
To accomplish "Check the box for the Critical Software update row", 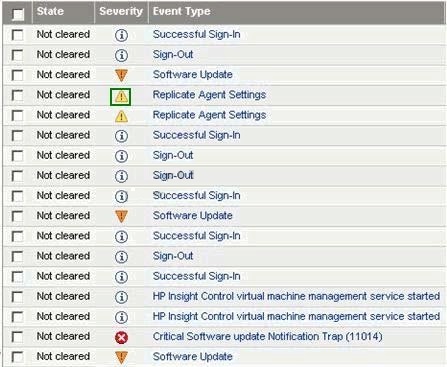I will pos(17,337).
